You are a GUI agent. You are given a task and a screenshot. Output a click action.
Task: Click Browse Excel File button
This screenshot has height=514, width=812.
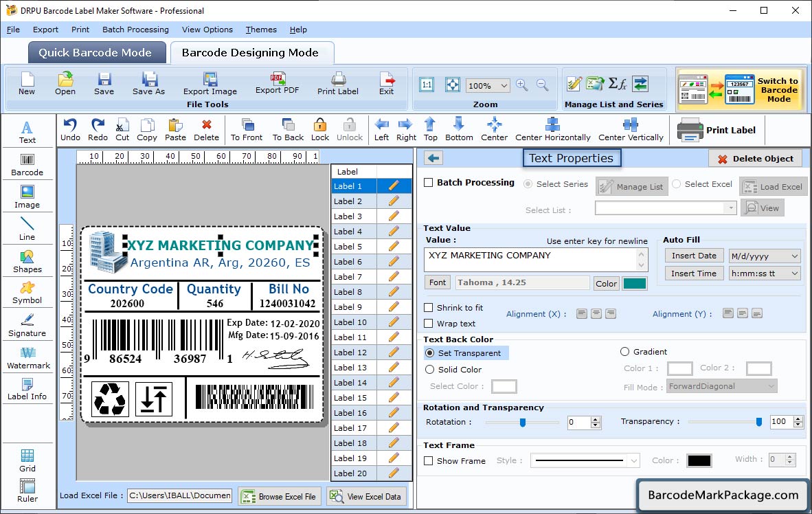tap(280, 496)
